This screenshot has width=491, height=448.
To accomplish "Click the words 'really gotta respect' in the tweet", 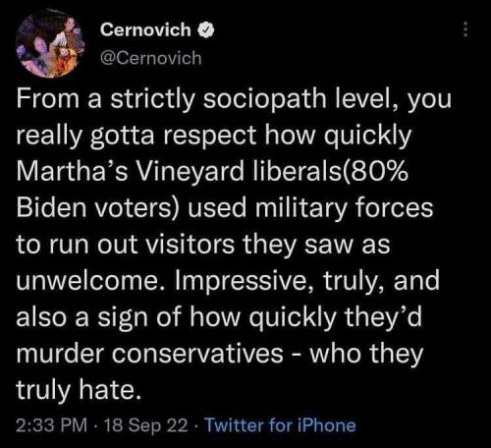I will 136,136.
